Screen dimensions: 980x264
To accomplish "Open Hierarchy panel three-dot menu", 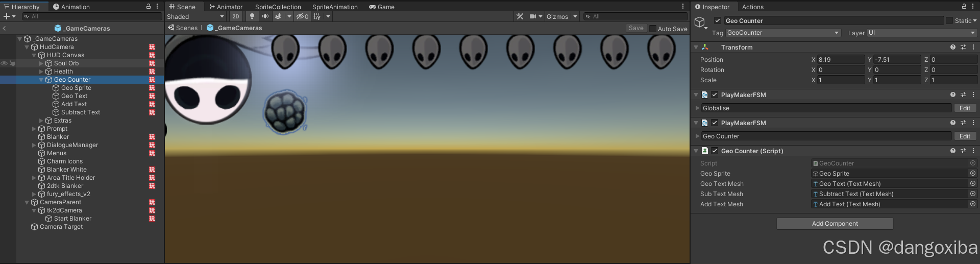I will pos(157,6).
